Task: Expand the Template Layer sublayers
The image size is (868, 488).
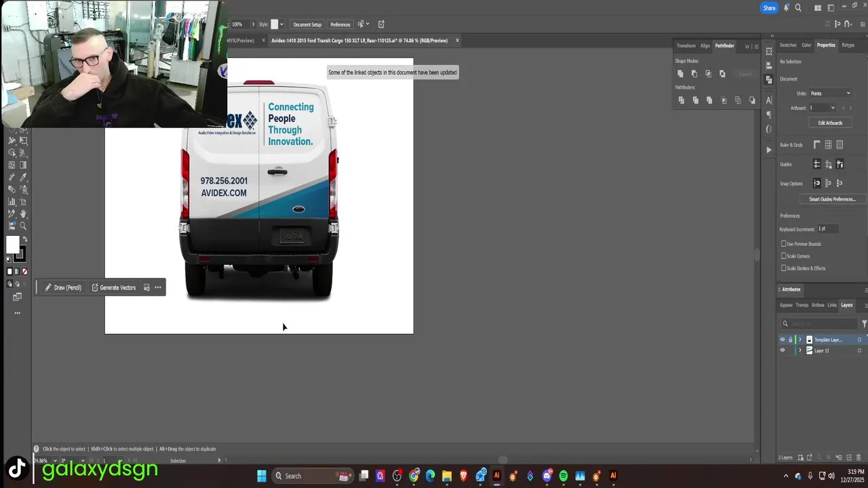Action: pyautogui.click(x=800, y=340)
